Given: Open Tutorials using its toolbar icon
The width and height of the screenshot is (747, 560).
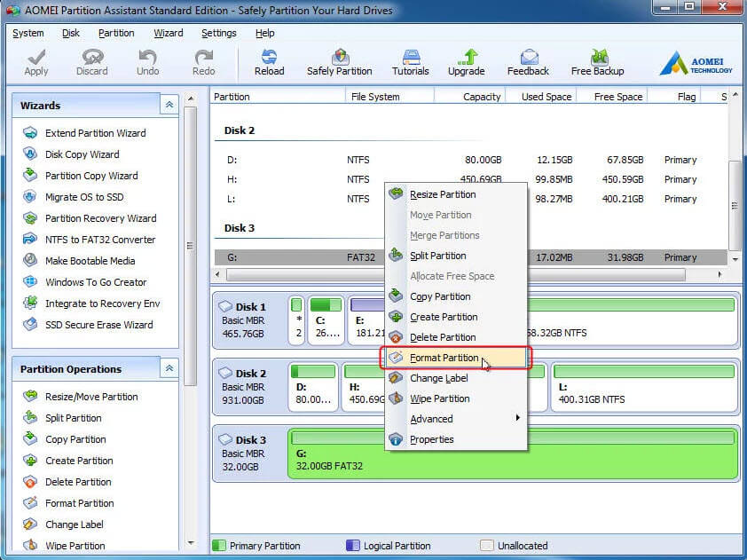Looking at the screenshot, I should (x=410, y=60).
